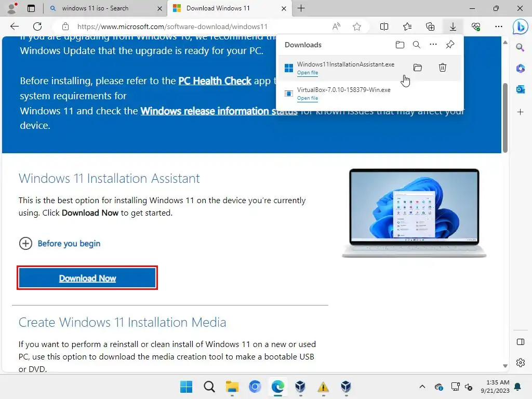Viewport: 532px width, 399px height.
Task: Open the tab actions menu icon
Action: pyautogui.click(x=31, y=8)
